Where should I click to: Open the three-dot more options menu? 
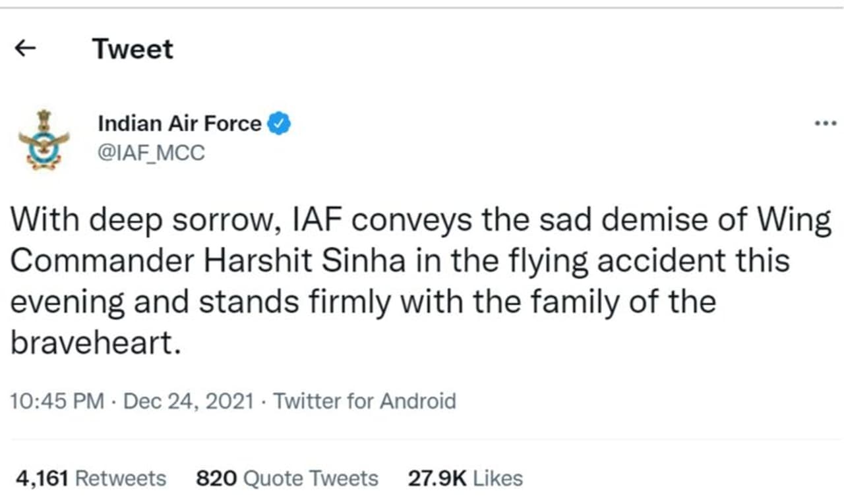coord(825,123)
